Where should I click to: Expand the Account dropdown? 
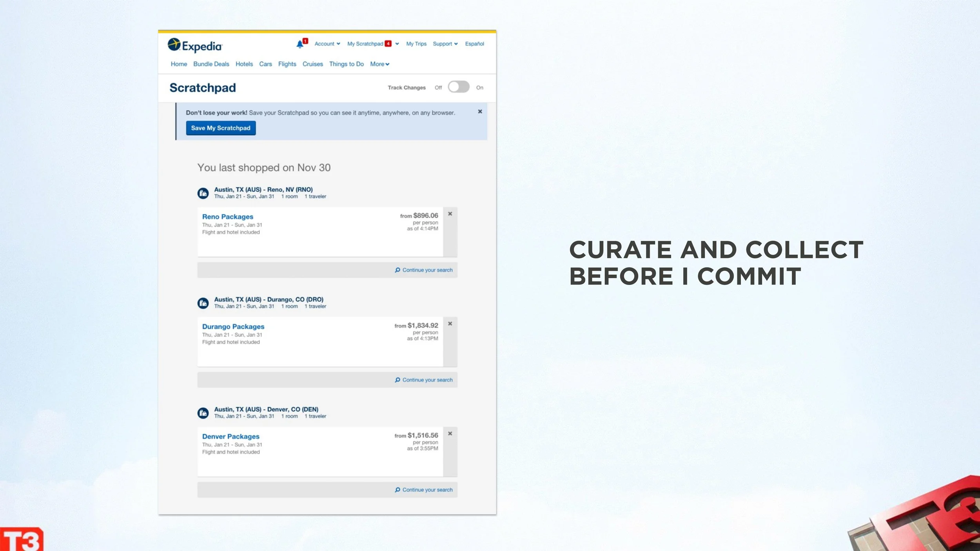click(x=327, y=44)
